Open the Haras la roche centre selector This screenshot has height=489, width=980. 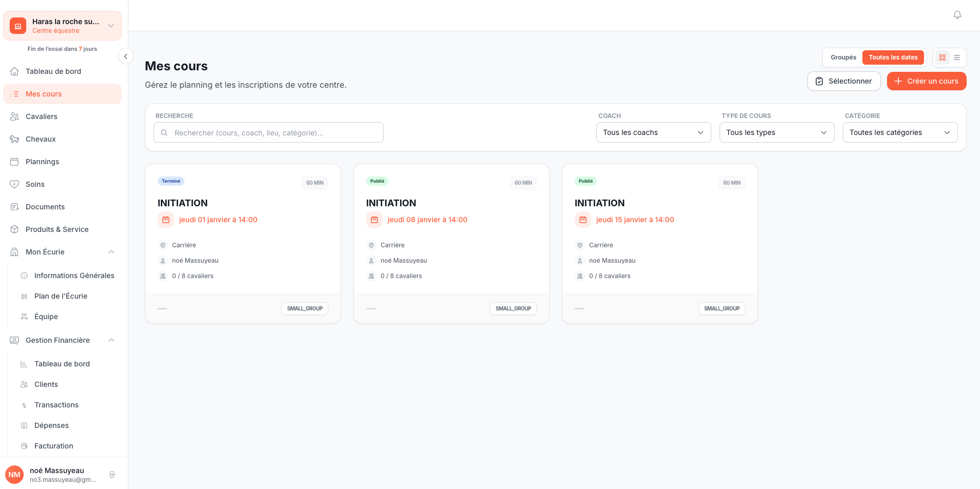coord(62,26)
